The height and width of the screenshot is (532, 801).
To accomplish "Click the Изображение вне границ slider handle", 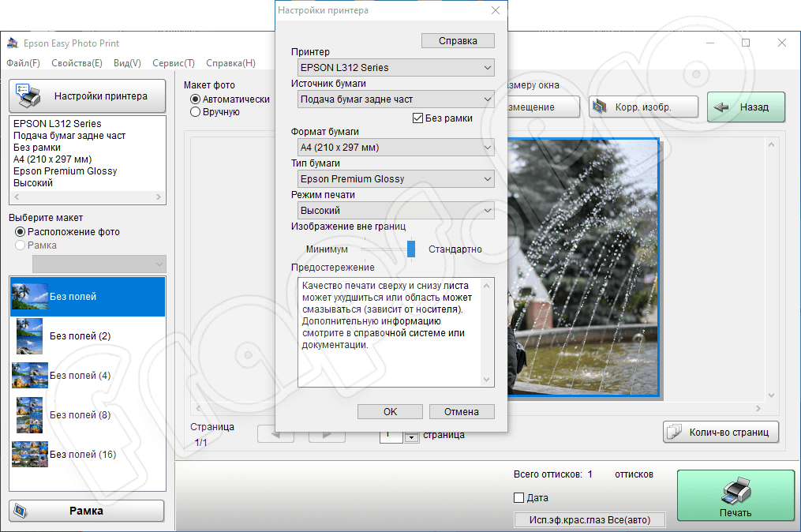I will pos(411,249).
